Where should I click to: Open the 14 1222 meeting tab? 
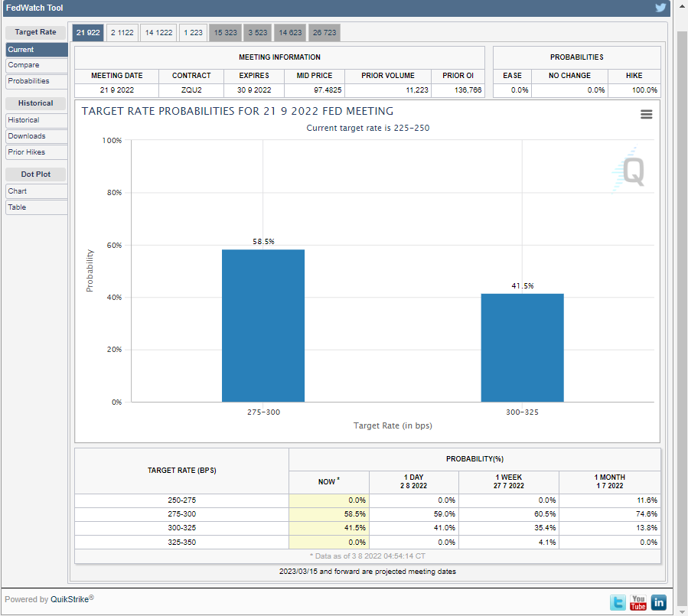[x=158, y=32]
